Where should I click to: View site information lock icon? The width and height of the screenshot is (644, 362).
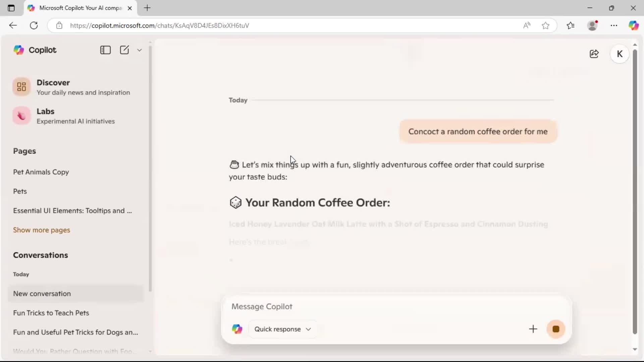click(59, 25)
